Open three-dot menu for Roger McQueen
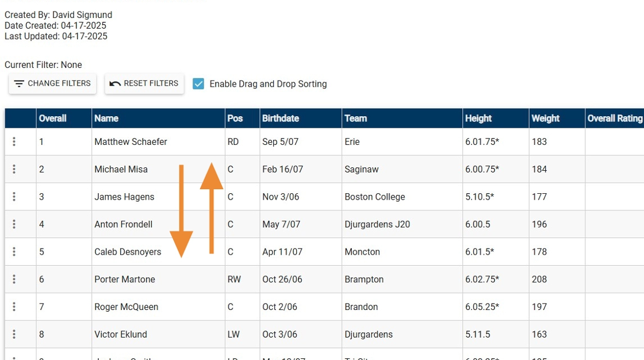The image size is (644, 360). click(14, 307)
